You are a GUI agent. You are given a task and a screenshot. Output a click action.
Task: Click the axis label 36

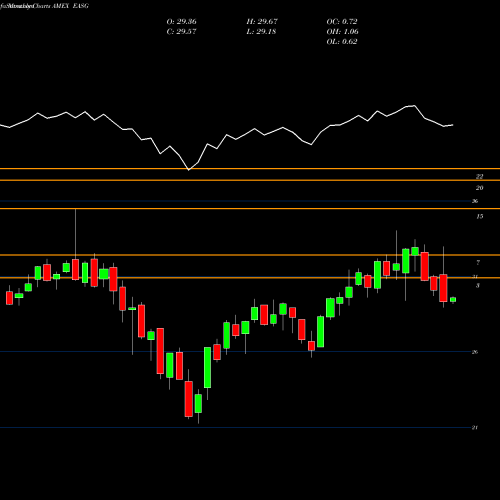pyautogui.click(x=475, y=201)
